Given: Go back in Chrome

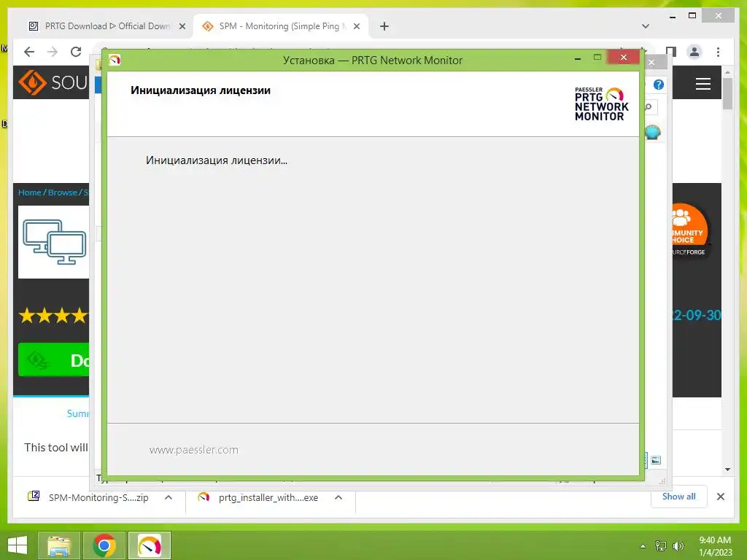Looking at the screenshot, I should 29,52.
